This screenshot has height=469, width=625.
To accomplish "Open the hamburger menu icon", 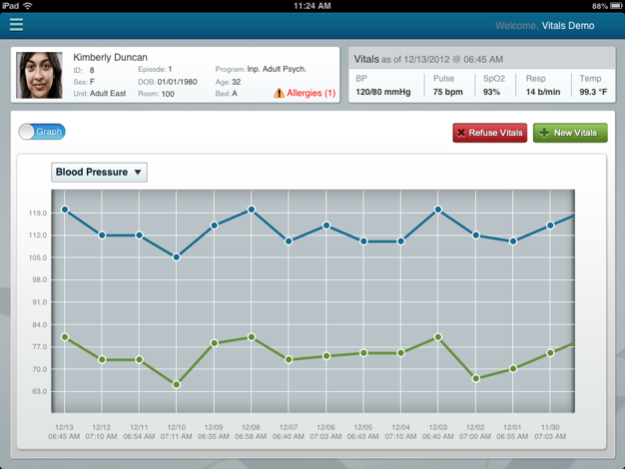I will click(x=16, y=25).
